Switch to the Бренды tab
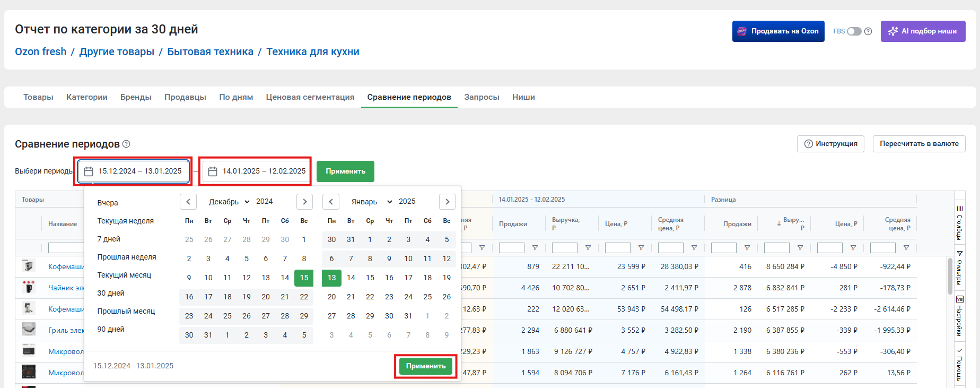Image resolution: width=980 pixels, height=388 pixels. click(x=136, y=97)
